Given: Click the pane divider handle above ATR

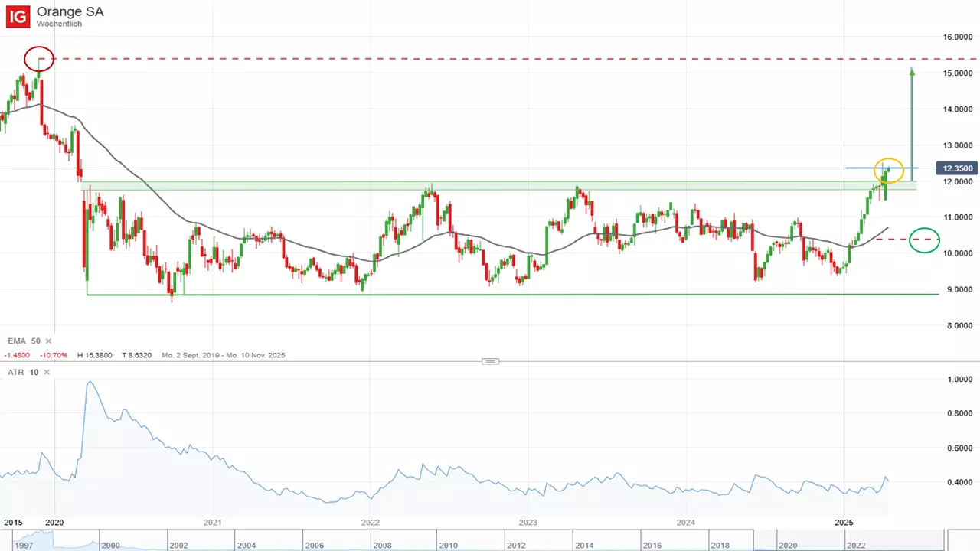Looking at the screenshot, I should (491, 360).
